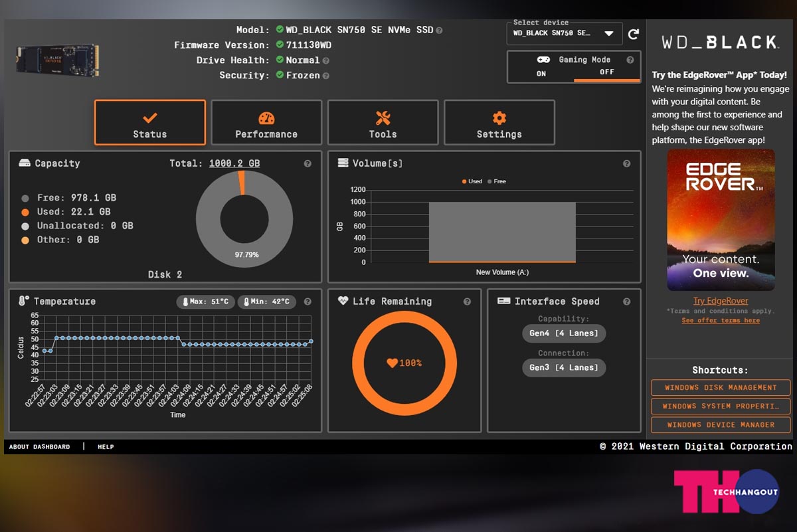Click the Total 1000.2 GB value

click(234, 163)
